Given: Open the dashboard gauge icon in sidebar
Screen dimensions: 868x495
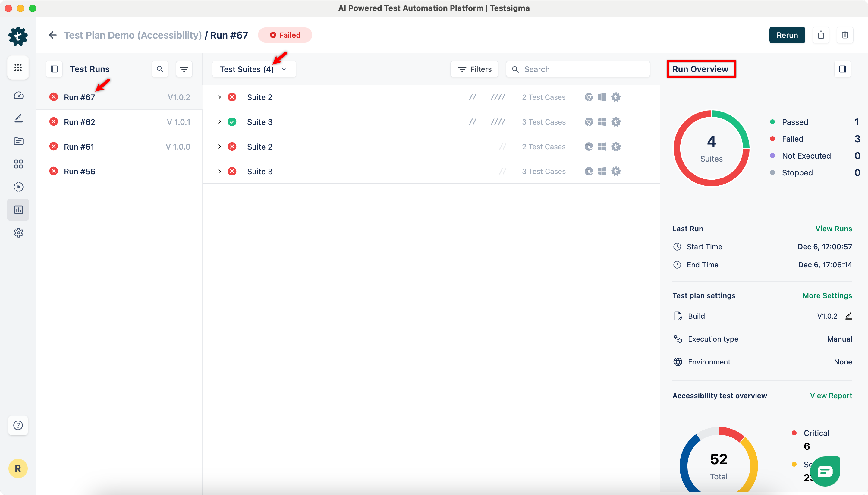Looking at the screenshot, I should (x=18, y=96).
